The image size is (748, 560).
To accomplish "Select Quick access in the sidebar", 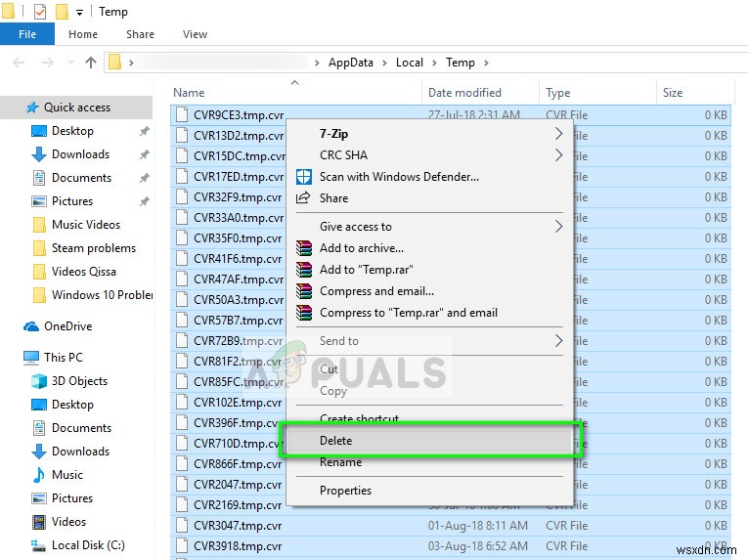I will pyautogui.click(x=76, y=108).
